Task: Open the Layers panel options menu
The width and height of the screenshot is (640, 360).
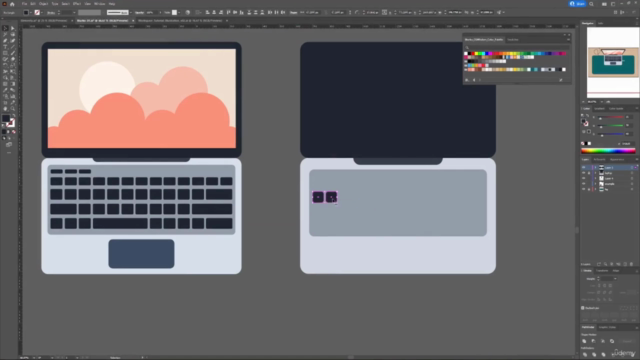Action: click(636, 160)
